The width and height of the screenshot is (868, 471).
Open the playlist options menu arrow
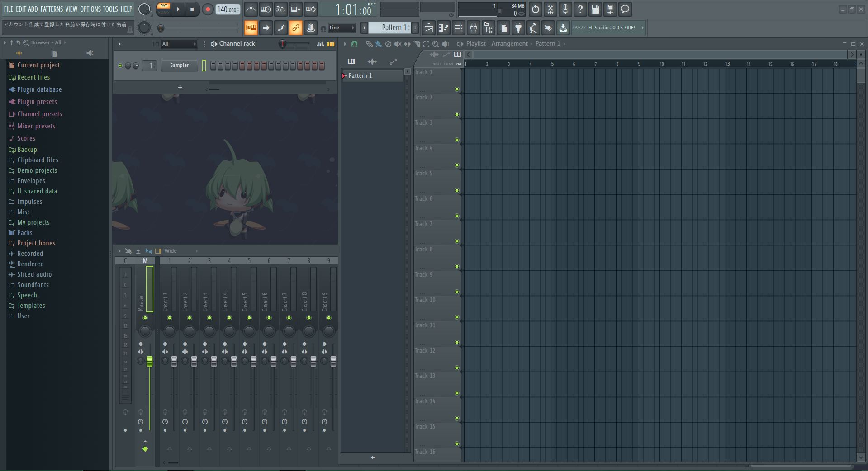pos(345,44)
